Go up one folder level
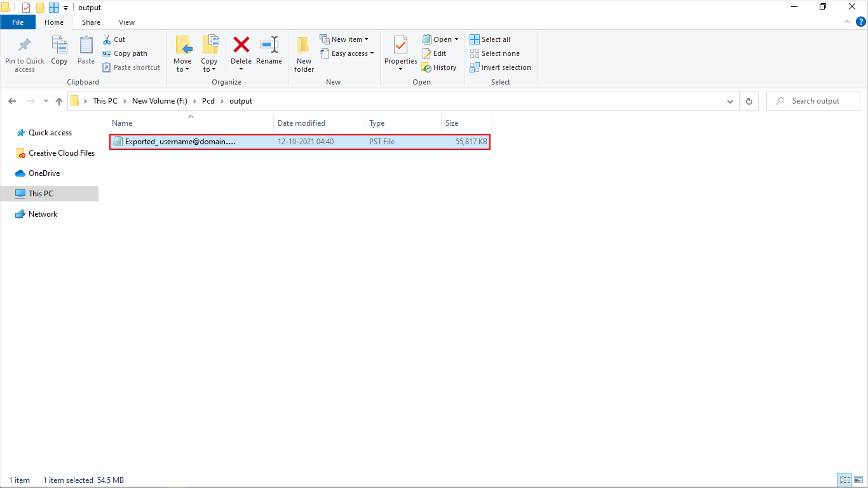Image resolution: width=868 pixels, height=488 pixels. tap(59, 101)
